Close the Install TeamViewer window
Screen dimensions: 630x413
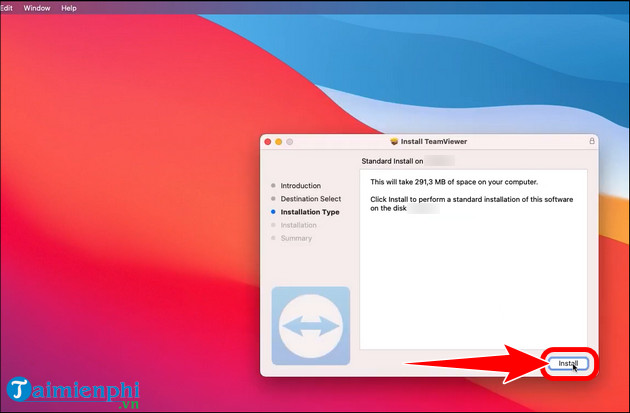pos(268,142)
